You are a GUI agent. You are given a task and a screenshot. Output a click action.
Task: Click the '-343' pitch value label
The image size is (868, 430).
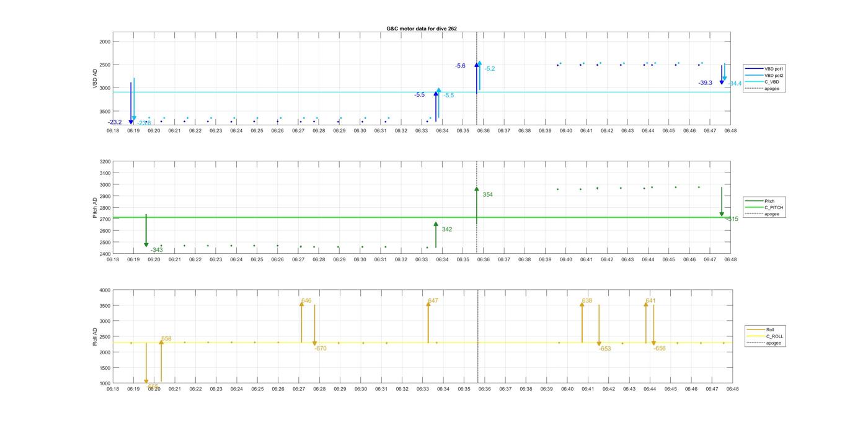pos(157,250)
